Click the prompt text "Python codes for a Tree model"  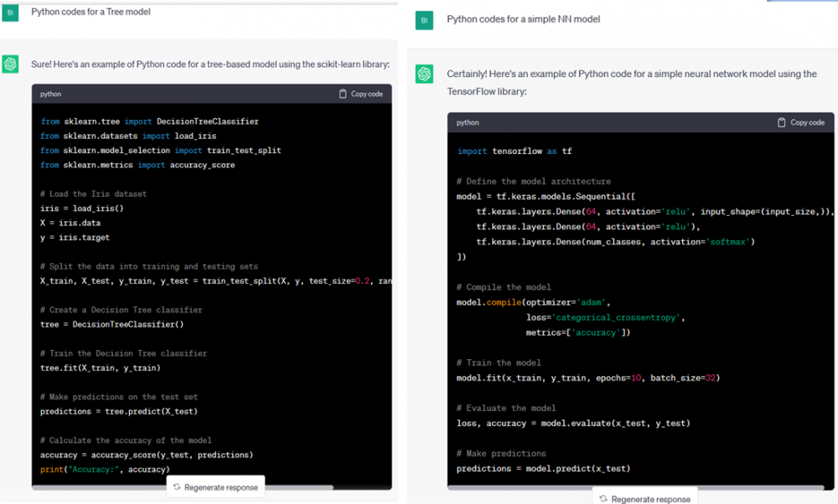tap(91, 12)
